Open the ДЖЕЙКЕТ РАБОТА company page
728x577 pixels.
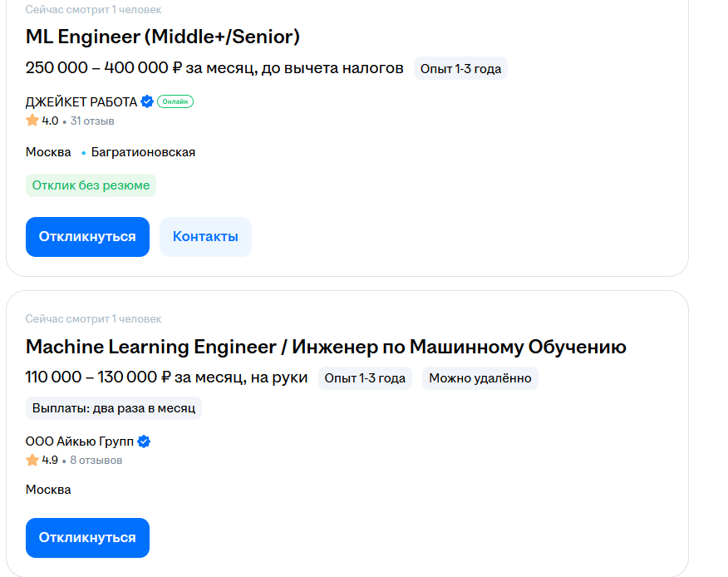pos(81,102)
